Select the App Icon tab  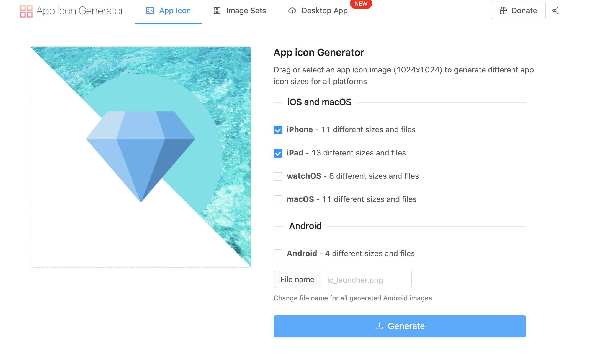click(169, 11)
